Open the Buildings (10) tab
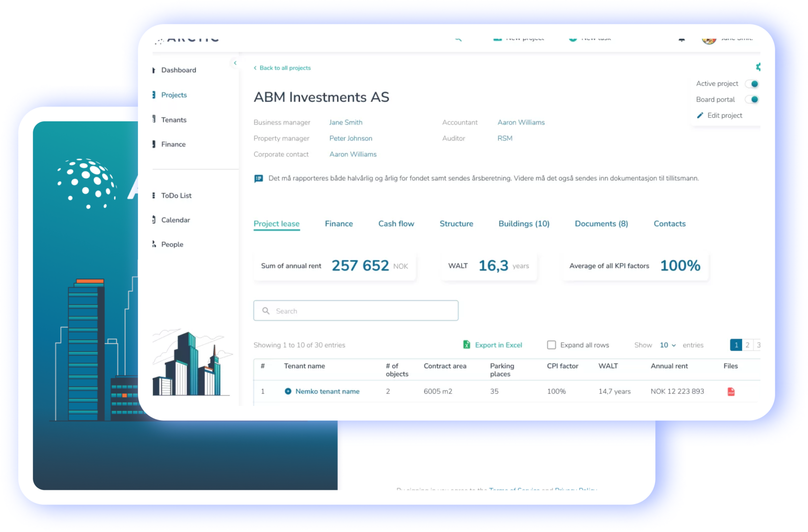The height and width of the screenshot is (532, 808). point(524,224)
